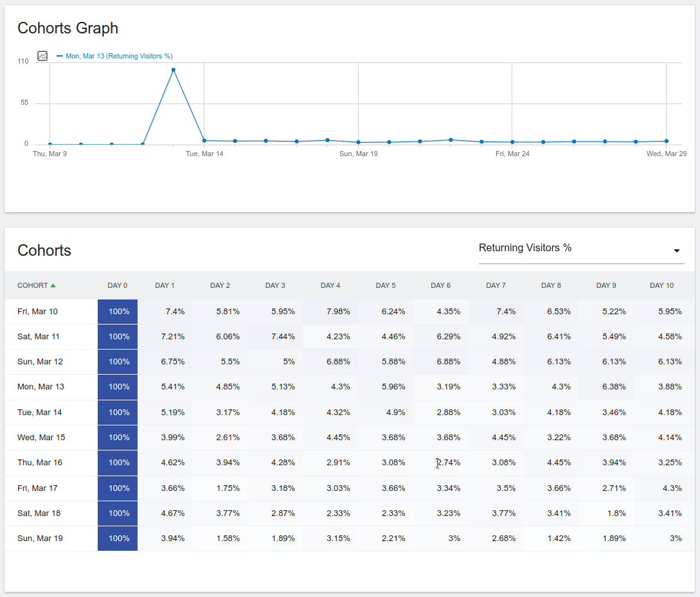
Task: Click the Tue, Mar 14 x-axis label
Action: pos(204,154)
